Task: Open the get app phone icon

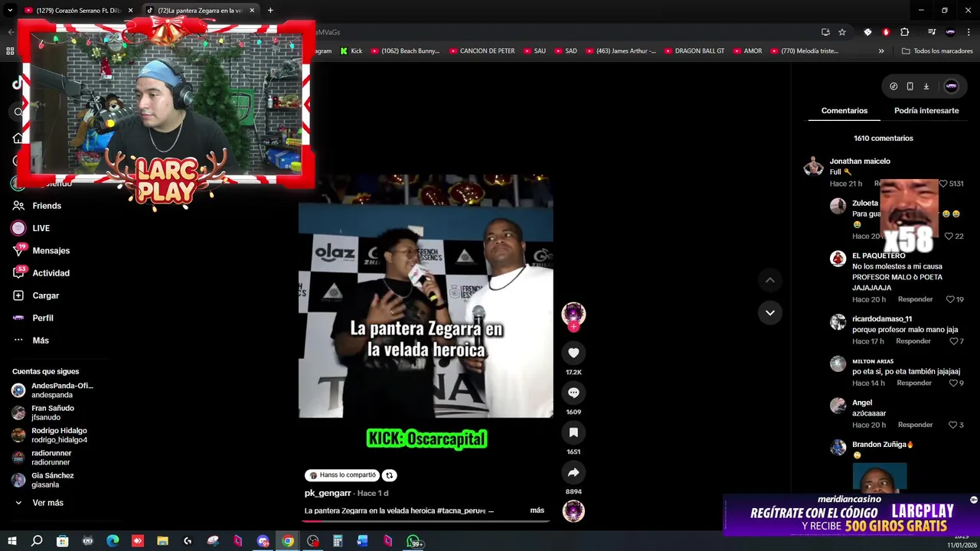Action: click(910, 86)
